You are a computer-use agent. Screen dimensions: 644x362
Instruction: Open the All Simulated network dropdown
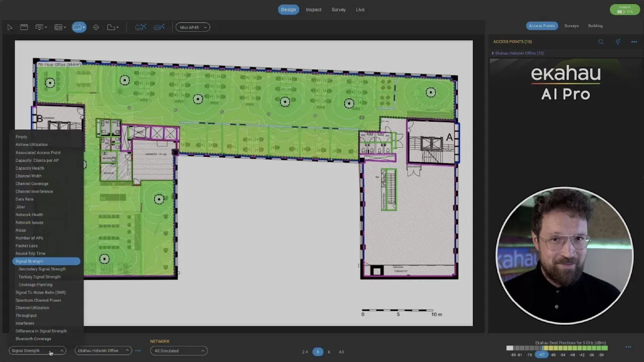point(179,351)
